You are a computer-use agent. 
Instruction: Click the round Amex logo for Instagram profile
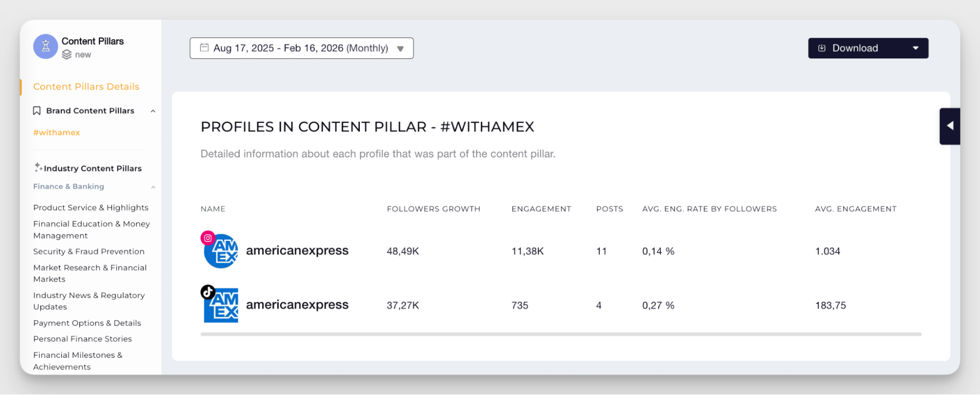(221, 251)
